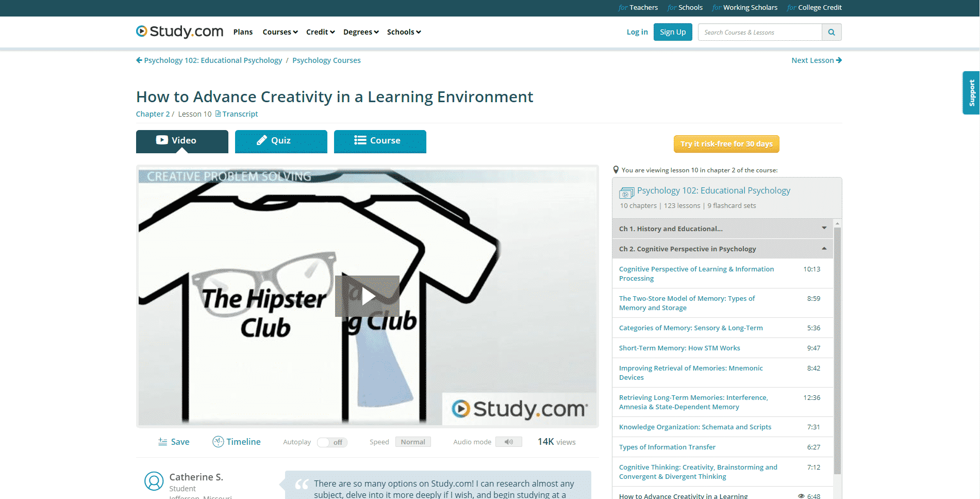Switch to the Video tab
The image size is (980, 499).
tap(182, 141)
